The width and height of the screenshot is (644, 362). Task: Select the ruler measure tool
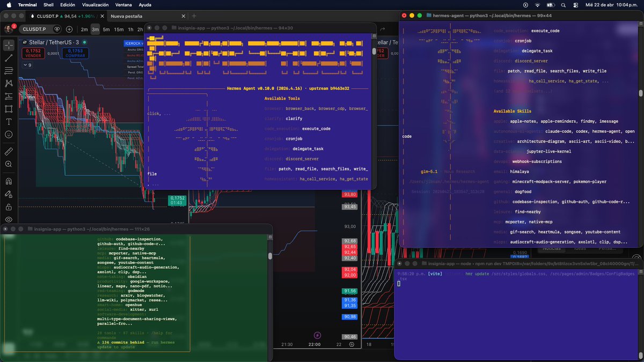coord(9,152)
